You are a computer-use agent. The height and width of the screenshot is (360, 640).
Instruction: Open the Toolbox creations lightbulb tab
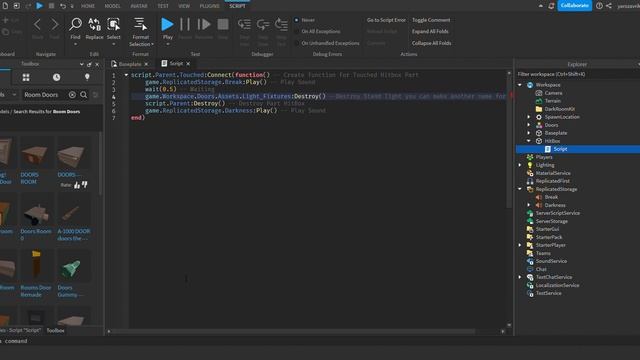click(x=87, y=77)
